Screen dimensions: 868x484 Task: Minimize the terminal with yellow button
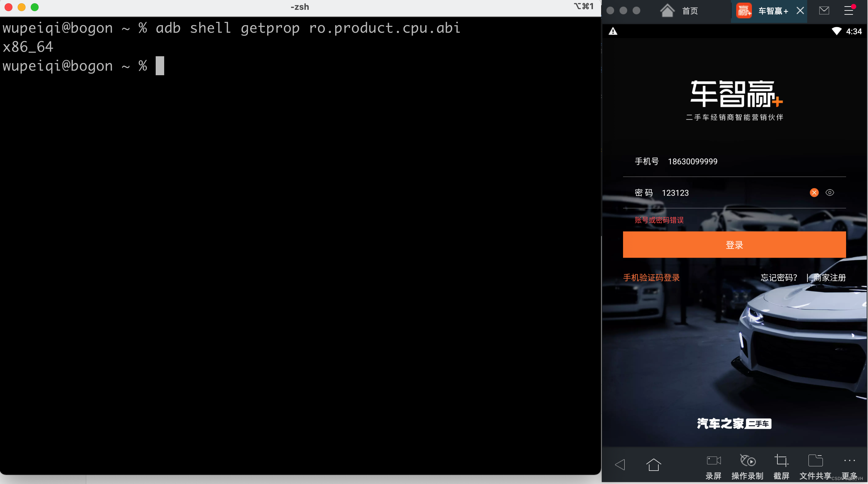pos(22,7)
